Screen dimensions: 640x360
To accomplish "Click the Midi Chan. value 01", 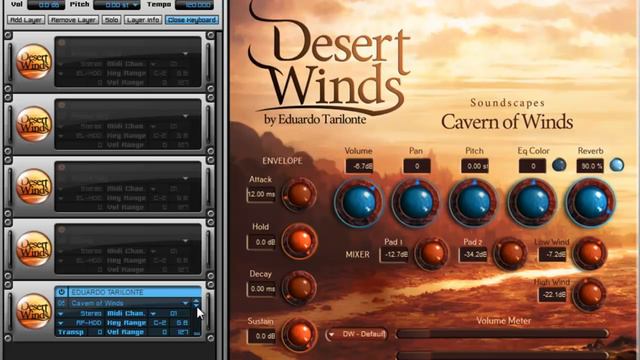I will click(173, 313).
